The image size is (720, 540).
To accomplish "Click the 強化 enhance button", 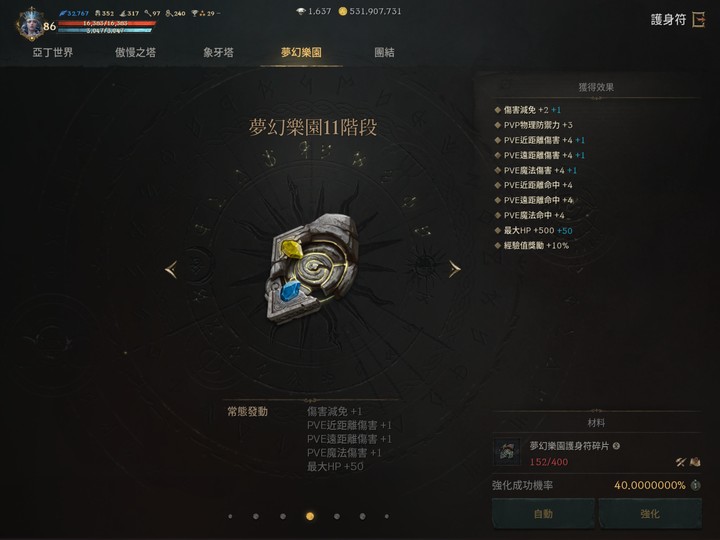I will 650,513.
